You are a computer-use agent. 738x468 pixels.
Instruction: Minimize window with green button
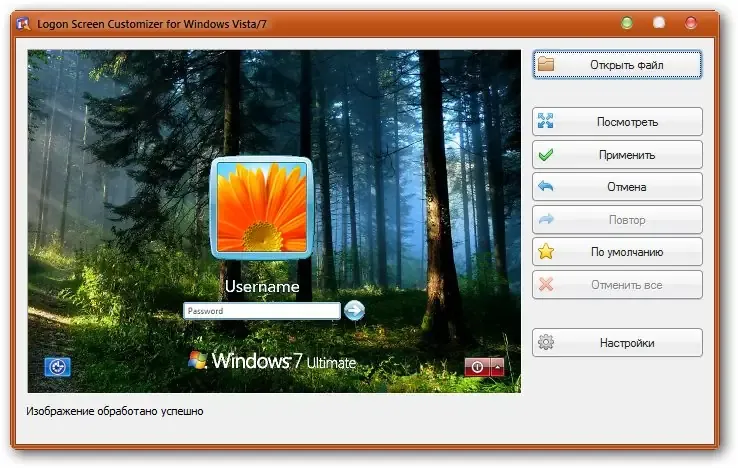(627, 23)
